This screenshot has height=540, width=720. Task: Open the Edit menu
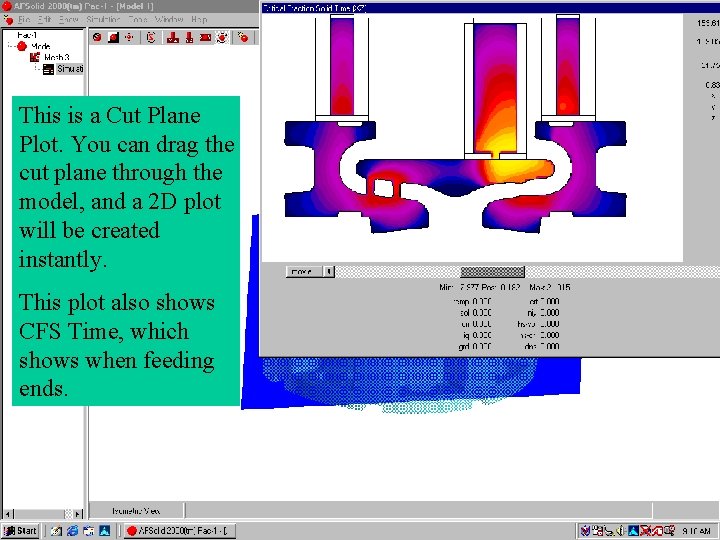click(45, 20)
